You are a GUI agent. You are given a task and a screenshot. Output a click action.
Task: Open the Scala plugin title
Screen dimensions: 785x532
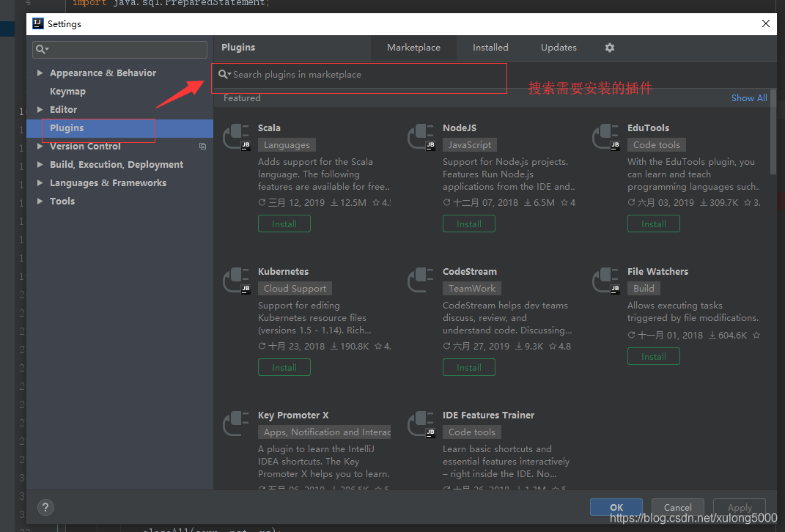269,128
